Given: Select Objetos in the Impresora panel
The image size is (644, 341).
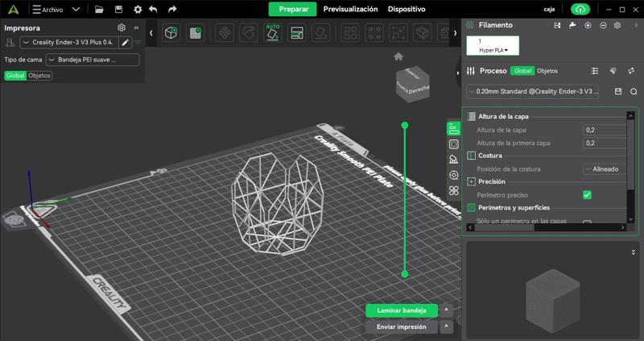Looking at the screenshot, I should pyautogui.click(x=39, y=76).
